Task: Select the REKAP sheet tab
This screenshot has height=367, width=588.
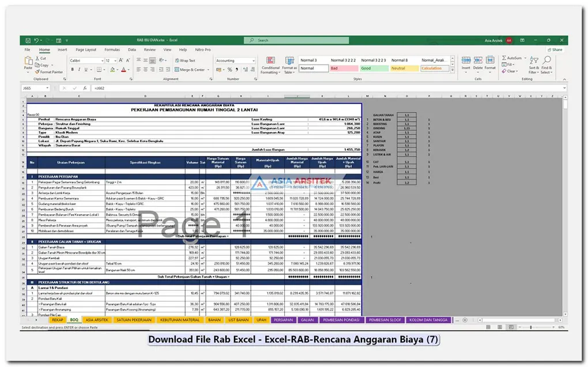Action: pos(58,320)
